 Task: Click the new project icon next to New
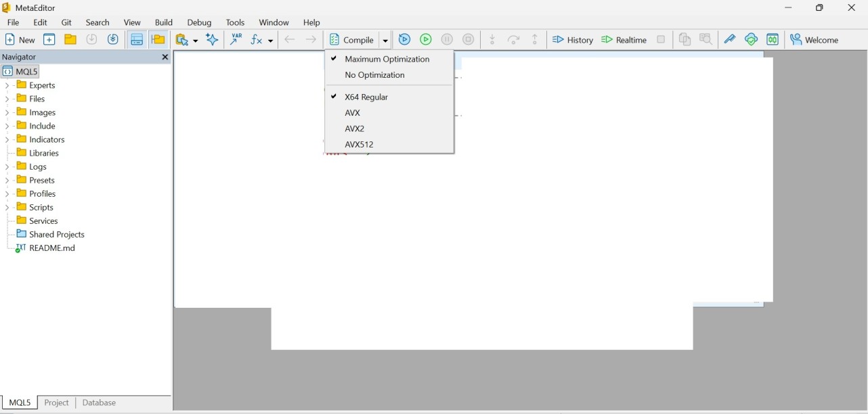coord(49,40)
